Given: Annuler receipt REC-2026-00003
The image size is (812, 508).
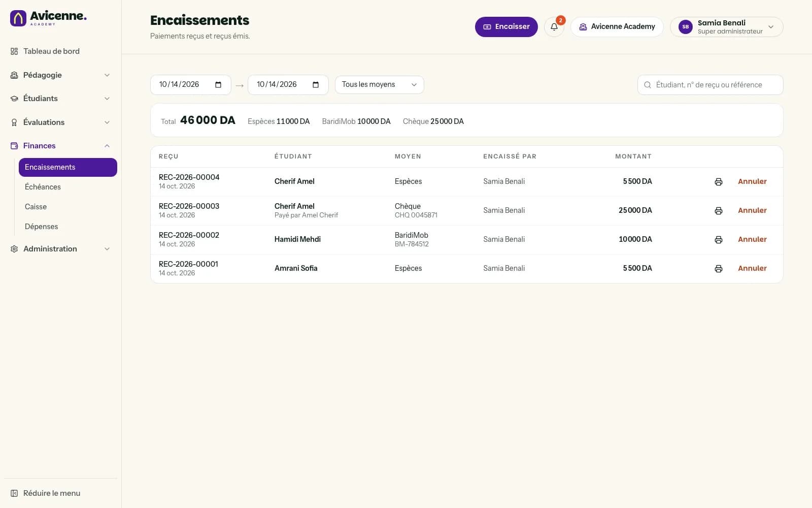Looking at the screenshot, I should [x=752, y=210].
